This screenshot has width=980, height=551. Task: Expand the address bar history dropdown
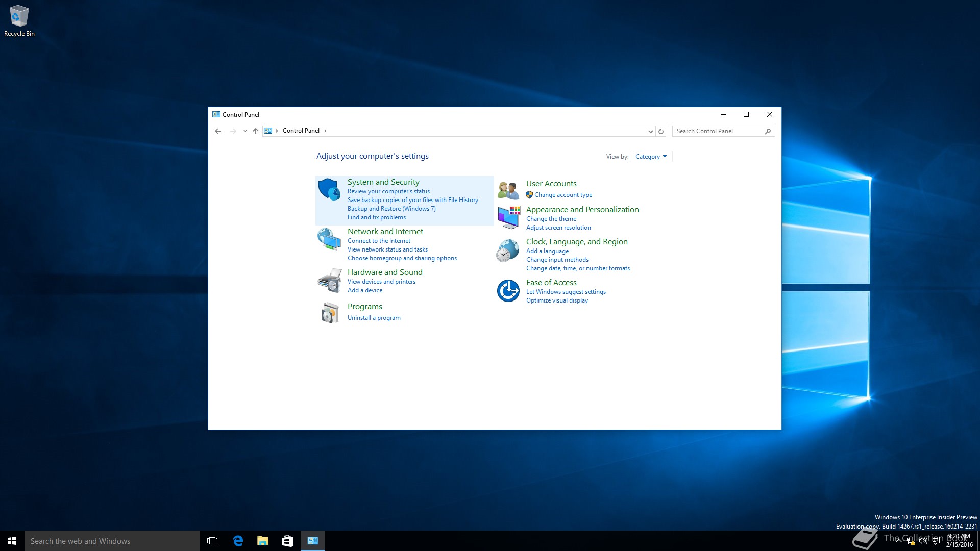click(x=650, y=131)
